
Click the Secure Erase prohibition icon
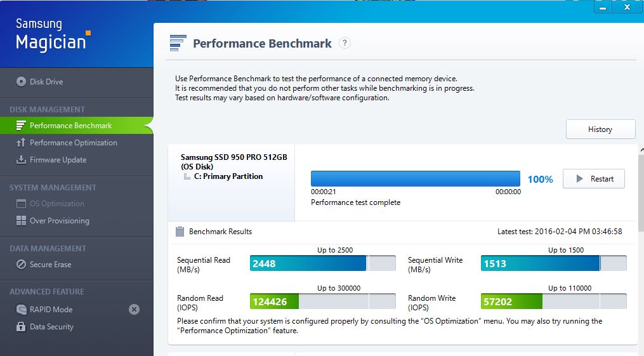pyautogui.click(x=21, y=265)
